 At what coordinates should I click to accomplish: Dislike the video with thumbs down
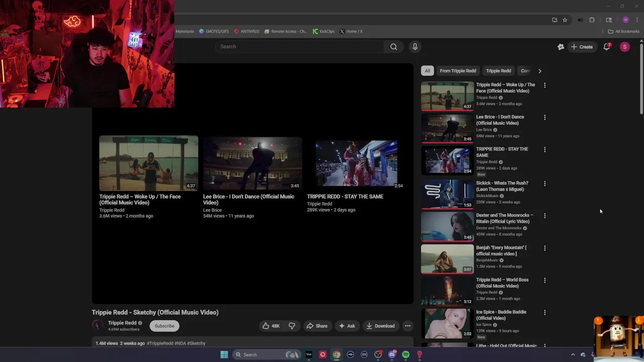pos(292,326)
